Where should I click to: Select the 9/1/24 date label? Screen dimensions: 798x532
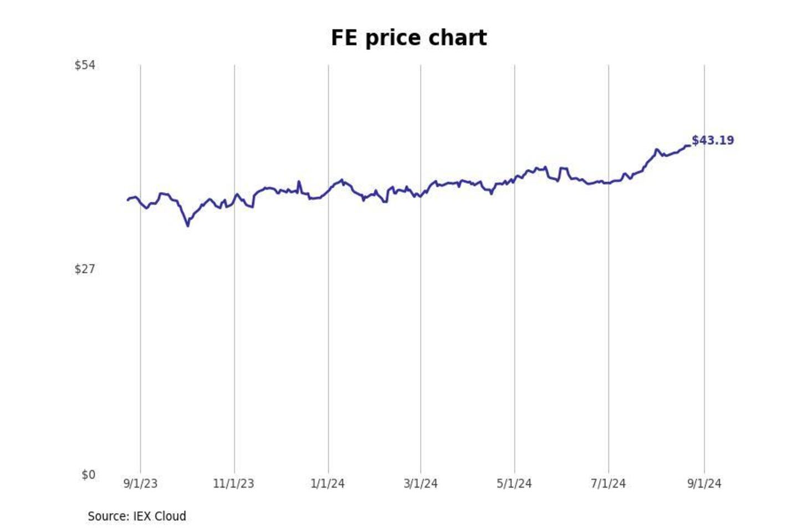click(x=704, y=484)
